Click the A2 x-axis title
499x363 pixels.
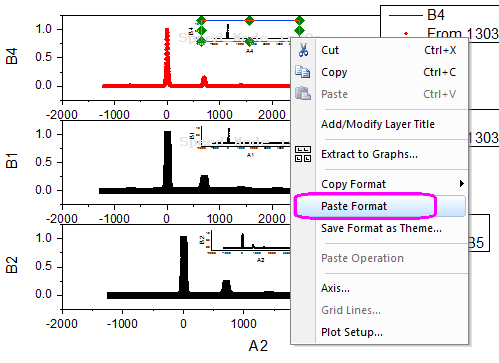258,346
